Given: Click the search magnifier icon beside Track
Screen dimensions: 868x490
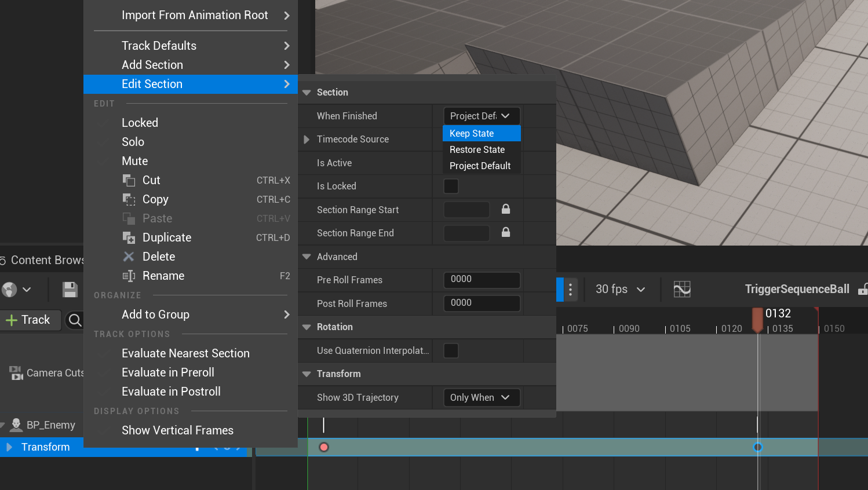Looking at the screenshot, I should [x=75, y=320].
